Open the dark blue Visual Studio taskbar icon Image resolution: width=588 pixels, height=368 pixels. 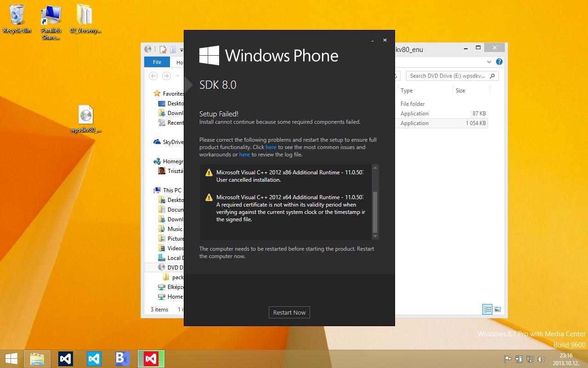click(x=66, y=359)
